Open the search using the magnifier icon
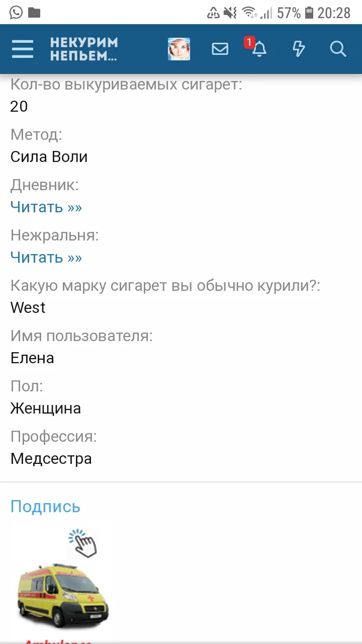362x644 pixels. [x=338, y=49]
